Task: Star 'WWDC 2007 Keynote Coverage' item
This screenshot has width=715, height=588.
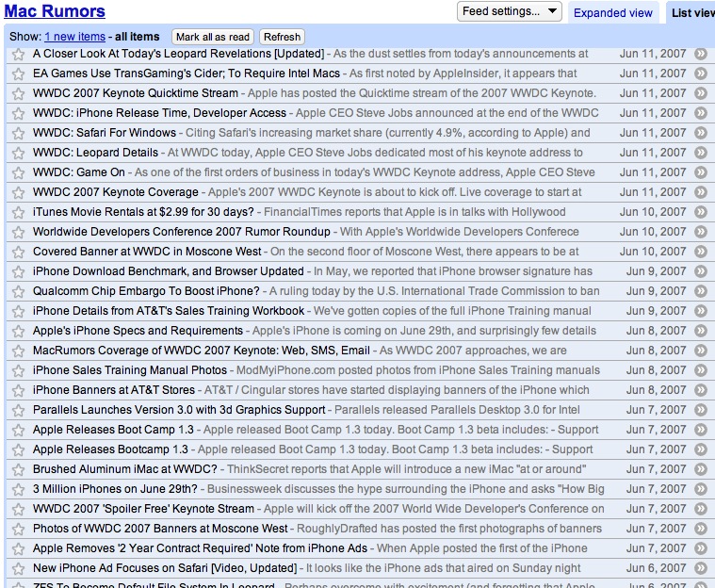Action: click(18, 193)
